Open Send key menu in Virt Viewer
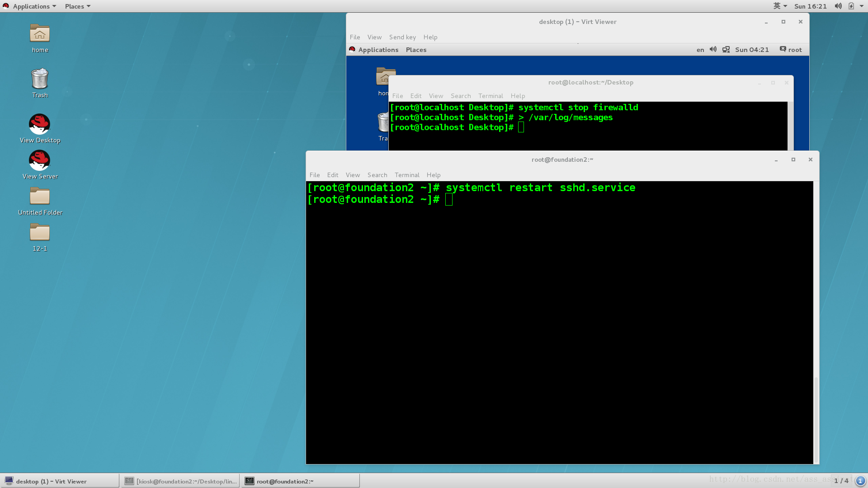 coord(402,37)
